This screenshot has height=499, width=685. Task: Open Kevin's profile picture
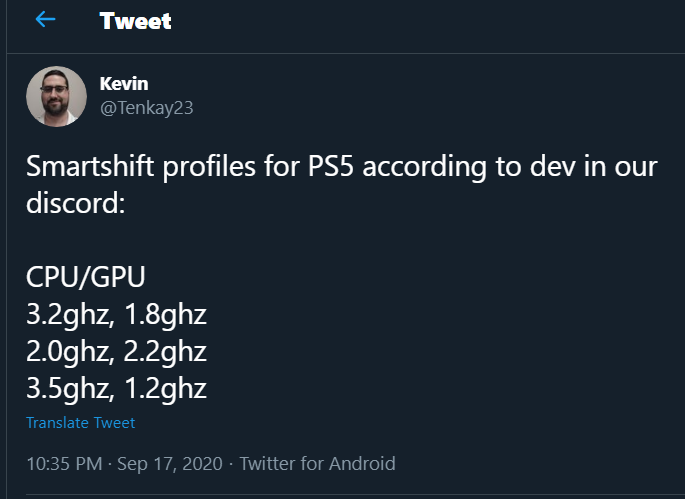[56, 97]
